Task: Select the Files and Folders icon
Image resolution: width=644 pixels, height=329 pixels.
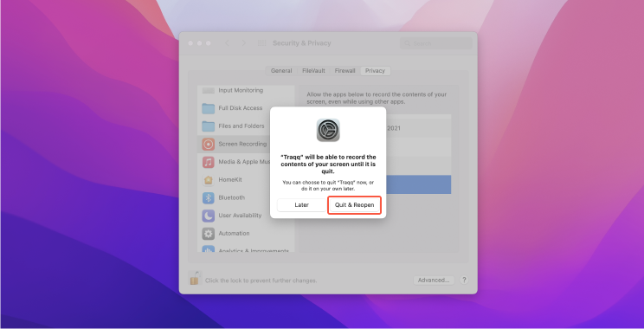Action: tap(209, 126)
